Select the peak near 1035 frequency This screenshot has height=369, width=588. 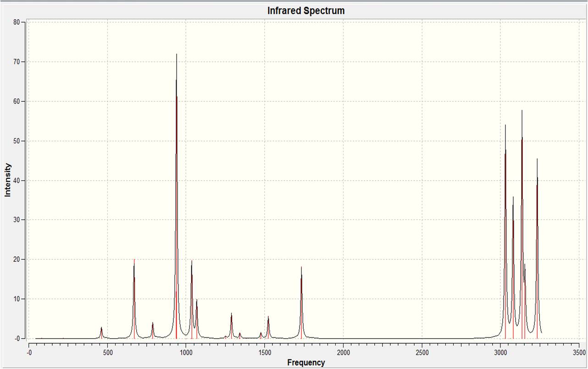coord(192,299)
